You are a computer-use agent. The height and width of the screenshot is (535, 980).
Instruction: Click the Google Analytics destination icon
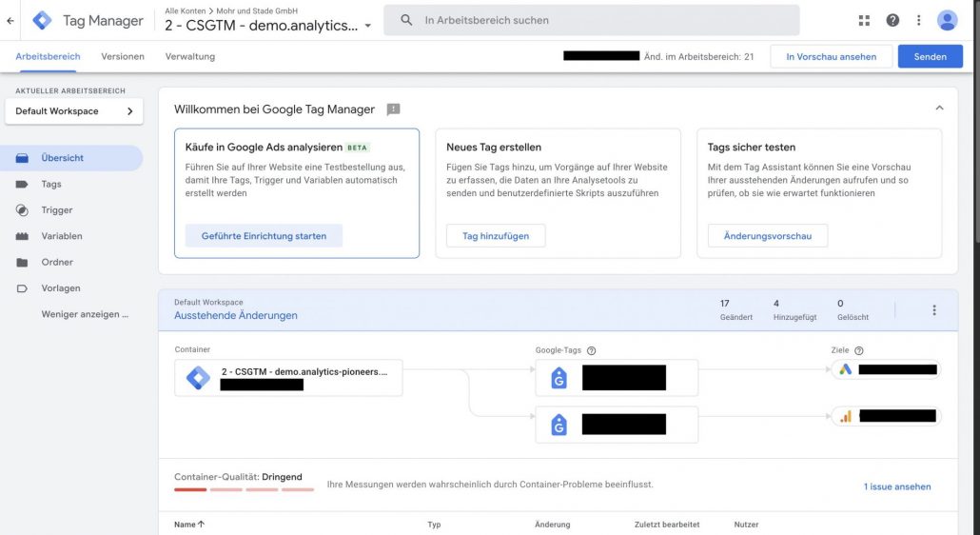pos(846,416)
